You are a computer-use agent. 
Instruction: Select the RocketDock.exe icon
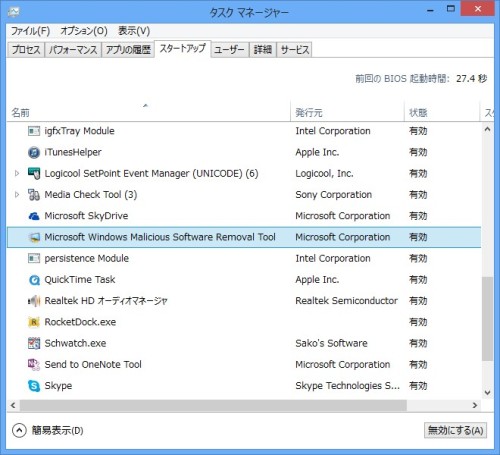(x=34, y=322)
